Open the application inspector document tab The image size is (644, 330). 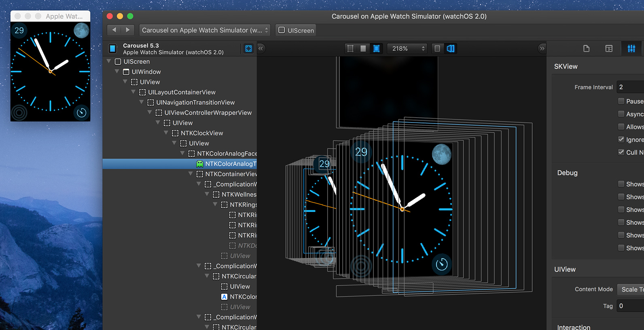tap(586, 49)
